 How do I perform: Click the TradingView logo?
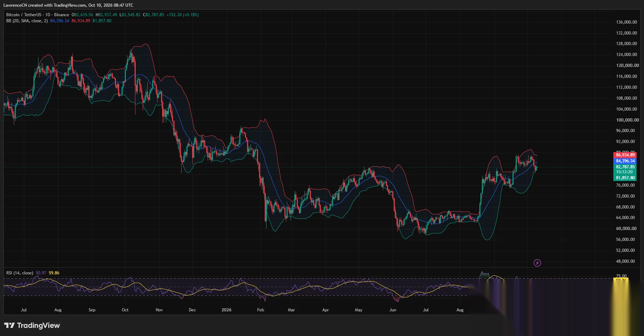click(x=32, y=325)
